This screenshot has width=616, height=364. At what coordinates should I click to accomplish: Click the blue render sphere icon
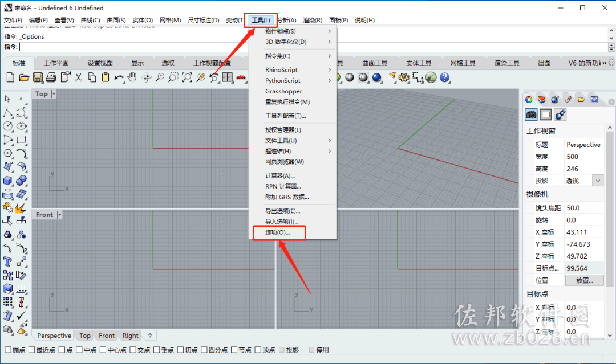pyautogui.click(x=377, y=77)
